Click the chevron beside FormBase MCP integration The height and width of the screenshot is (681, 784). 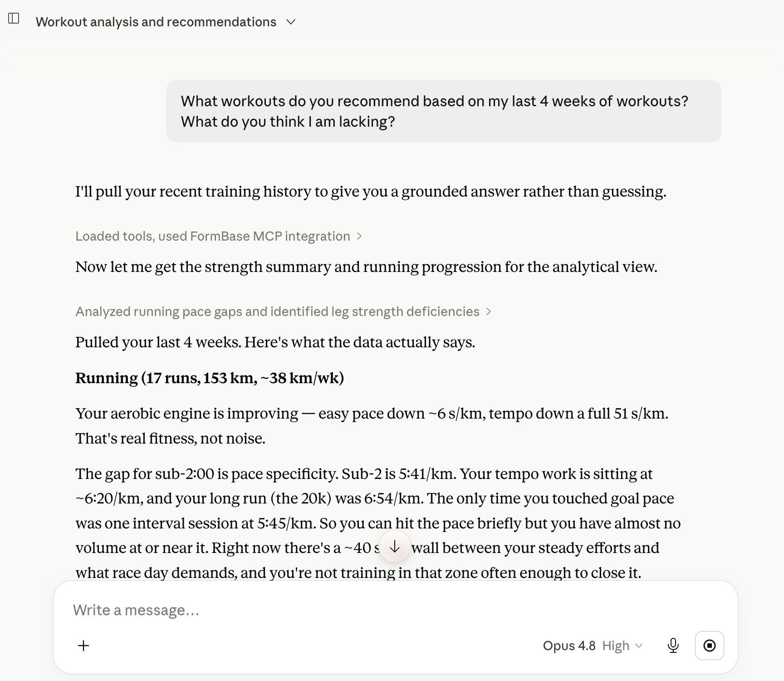click(x=359, y=236)
